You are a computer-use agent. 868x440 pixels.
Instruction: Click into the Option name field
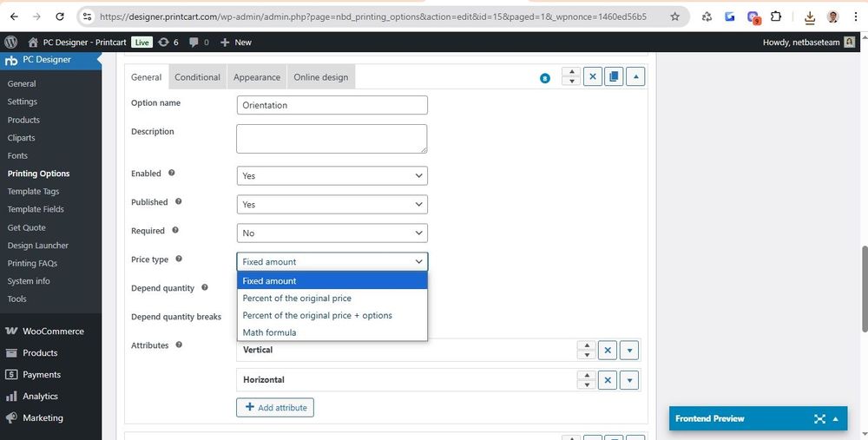tap(332, 105)
